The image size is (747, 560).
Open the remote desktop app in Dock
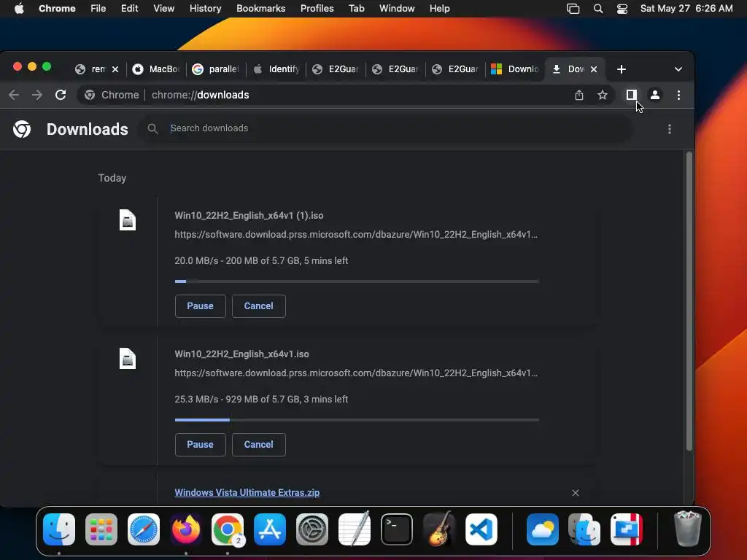[627, 529]
